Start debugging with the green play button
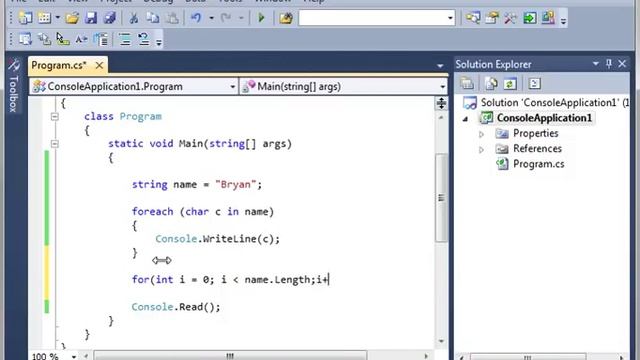640x360 pixels. [261, 18]
